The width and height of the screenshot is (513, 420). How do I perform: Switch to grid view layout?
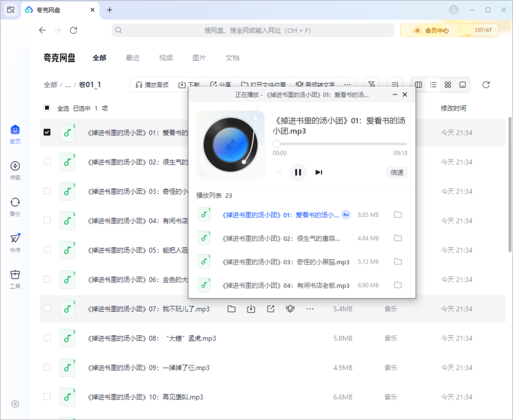click(448, 85)
